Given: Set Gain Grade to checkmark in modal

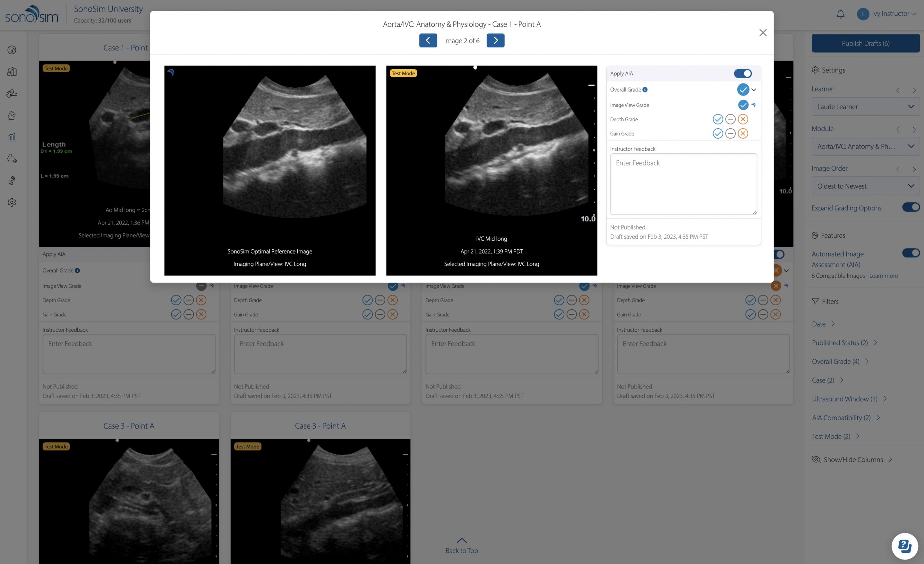Looking at the screenshot, I should click(x=717, y=133).
